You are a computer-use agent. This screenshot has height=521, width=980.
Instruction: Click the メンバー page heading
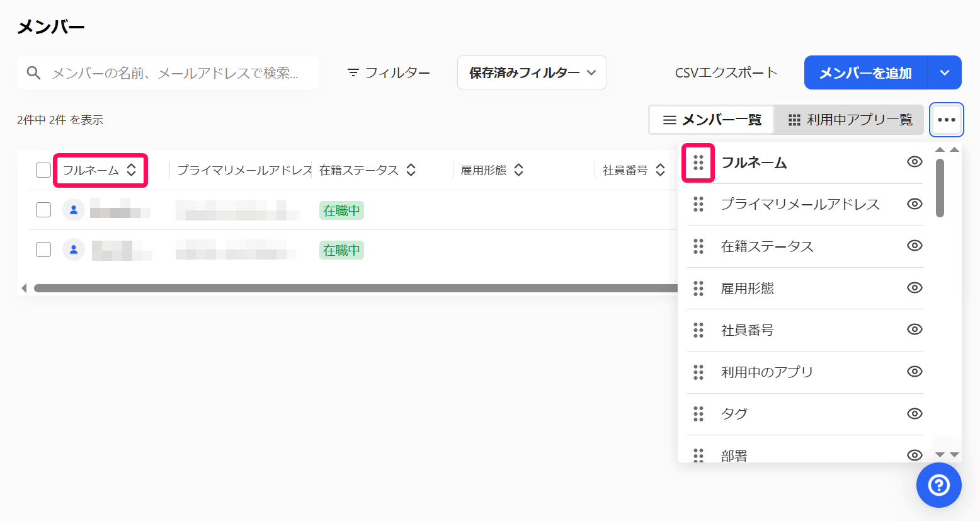coord(51,27)
